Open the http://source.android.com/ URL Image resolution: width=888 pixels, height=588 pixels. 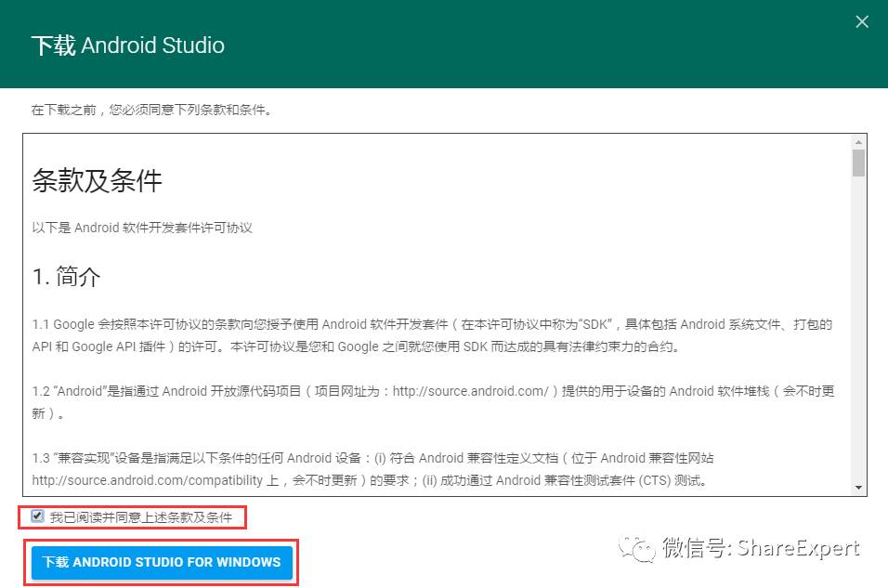coord(471,391)
